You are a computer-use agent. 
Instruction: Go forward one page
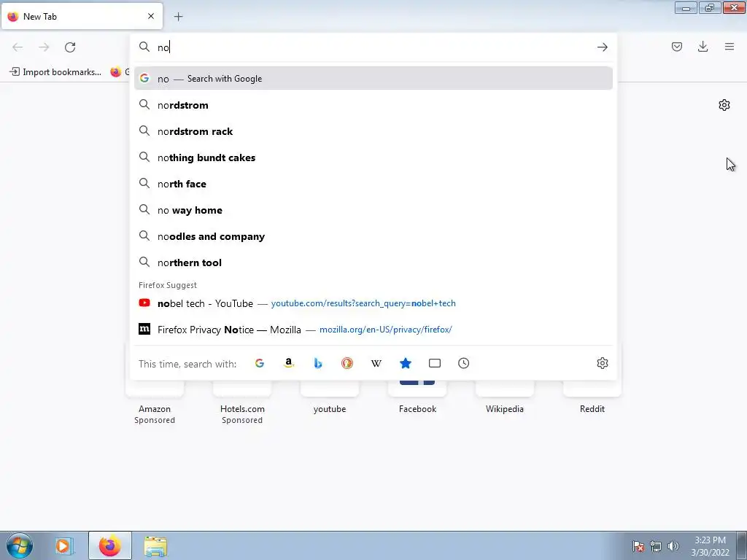pyautogui.click(x=44, y=47)
